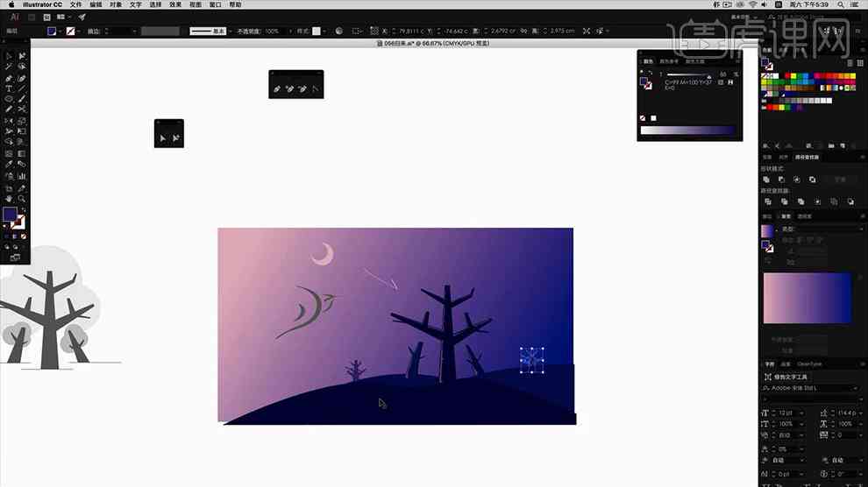Screen dimensions: 868x487
Task: Activate the fill box in the toolbox
Action: pyautogui.click(x=10, y=214)
